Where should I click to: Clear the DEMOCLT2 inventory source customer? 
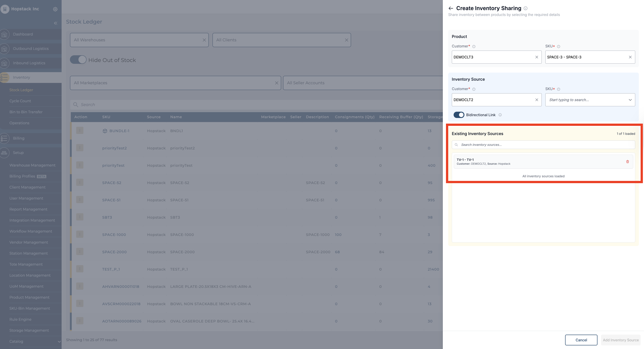(x=537, y=100)
